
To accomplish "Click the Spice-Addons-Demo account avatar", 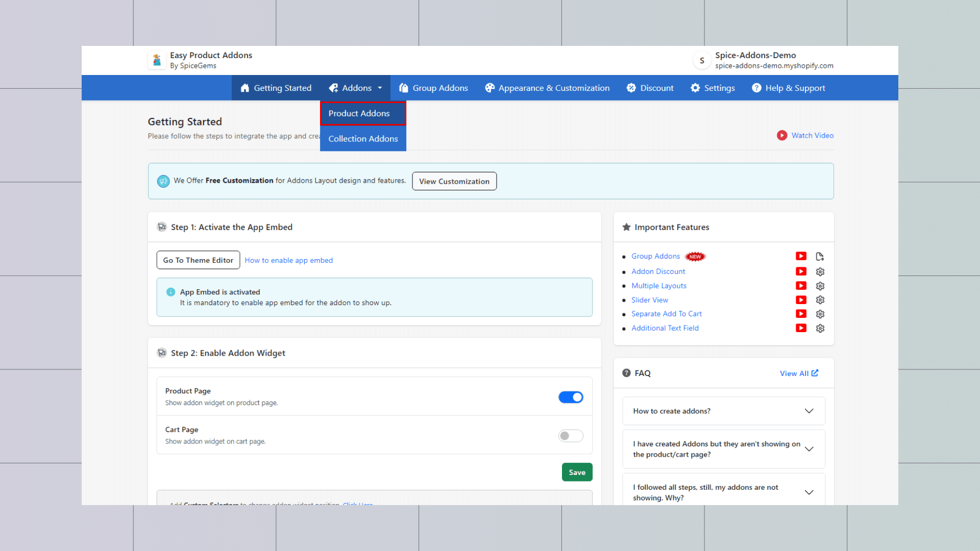I will (702, 60).
